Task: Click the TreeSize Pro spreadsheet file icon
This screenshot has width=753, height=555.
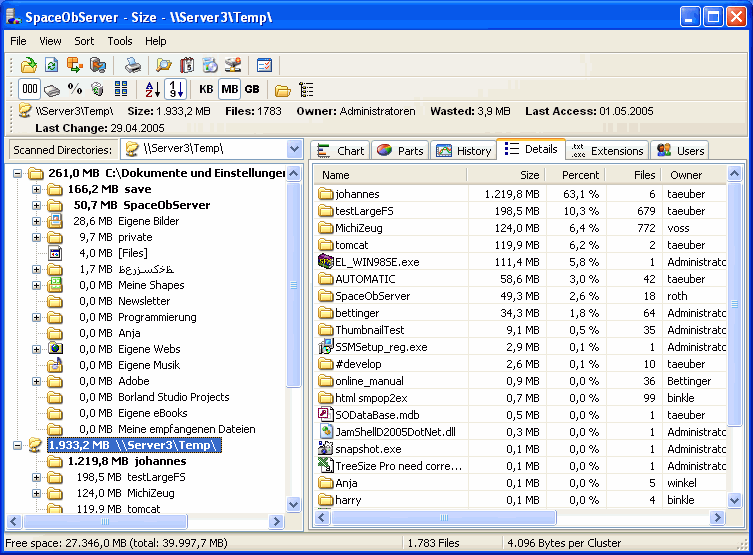Action: (326, 465)
